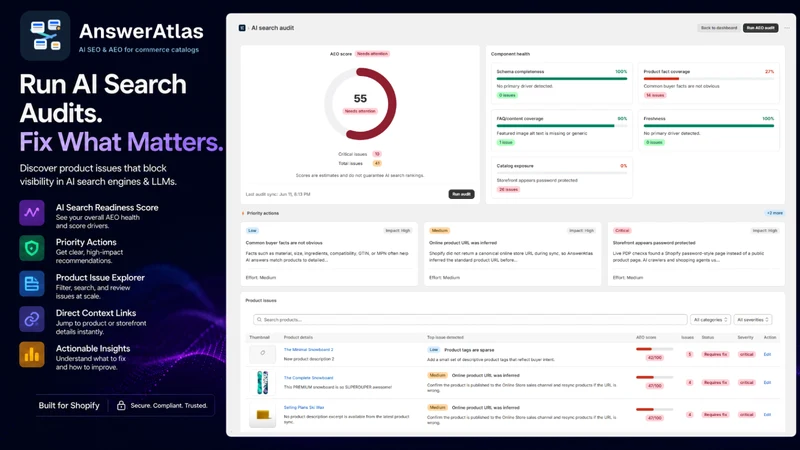800x450 pixels.
Task: Click the critical severity badge for The Complete Snowboard
Action: (746, 383)
